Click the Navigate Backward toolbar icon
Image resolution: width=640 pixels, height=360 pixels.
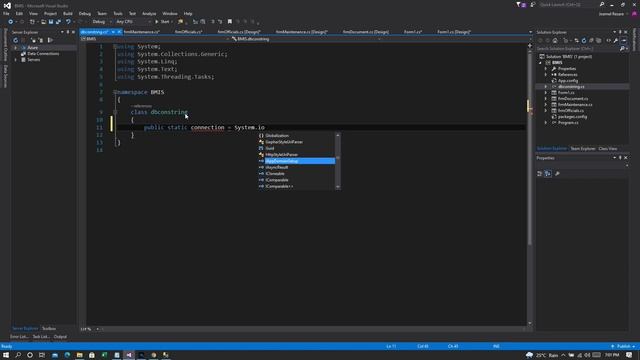[11, 22]
